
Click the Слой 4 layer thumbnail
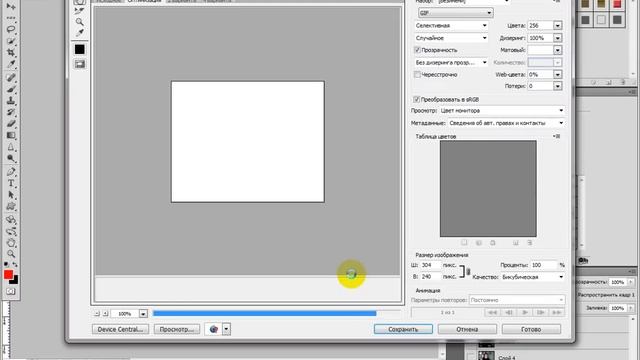[x=486, y=356]
